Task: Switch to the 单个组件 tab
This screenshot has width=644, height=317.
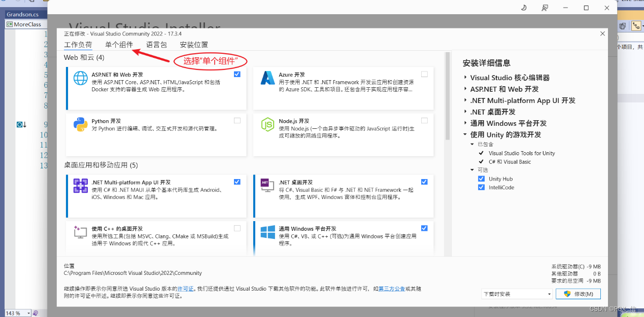Action: [x=119, y=45]
